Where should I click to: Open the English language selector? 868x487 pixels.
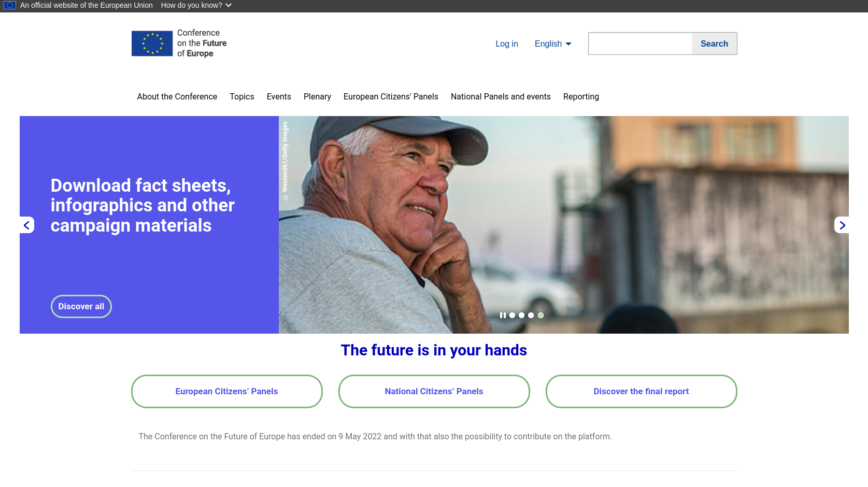tap(552, 44)
